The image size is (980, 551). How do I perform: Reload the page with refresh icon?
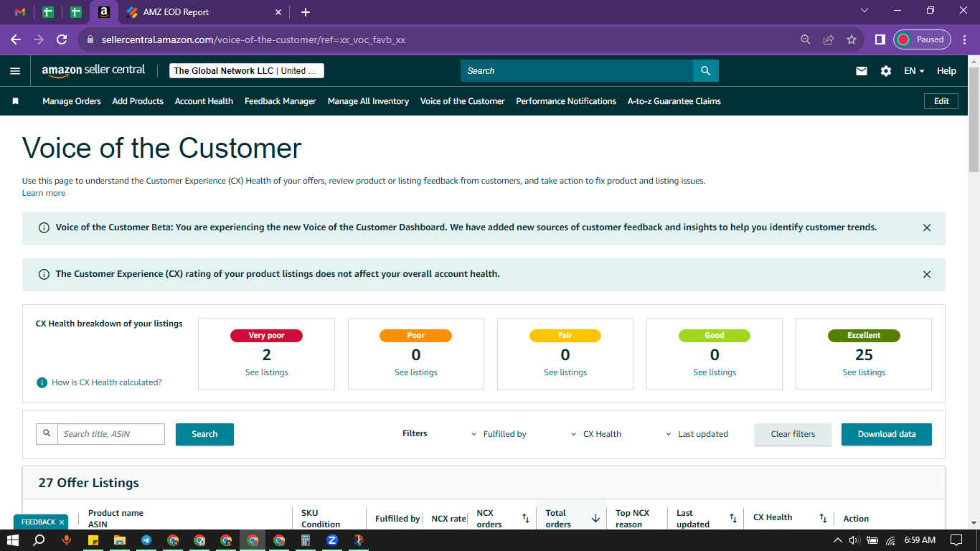point(62,39)
